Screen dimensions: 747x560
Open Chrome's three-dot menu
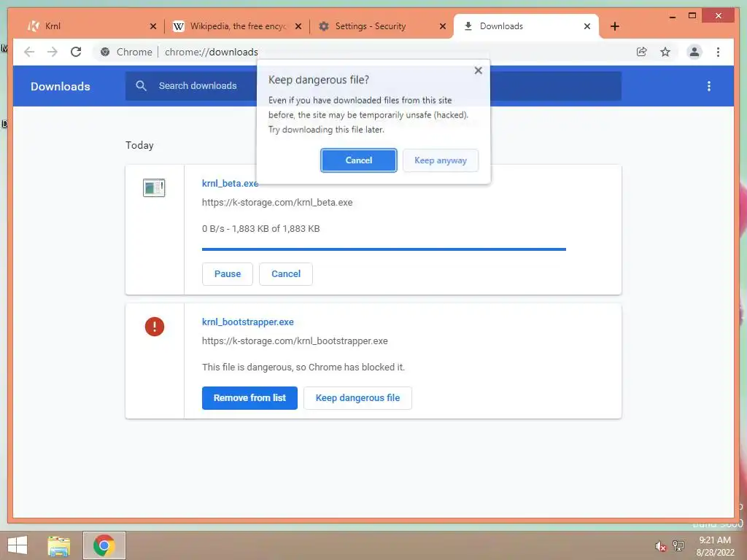pyautogui.click(x=718, y=52)
